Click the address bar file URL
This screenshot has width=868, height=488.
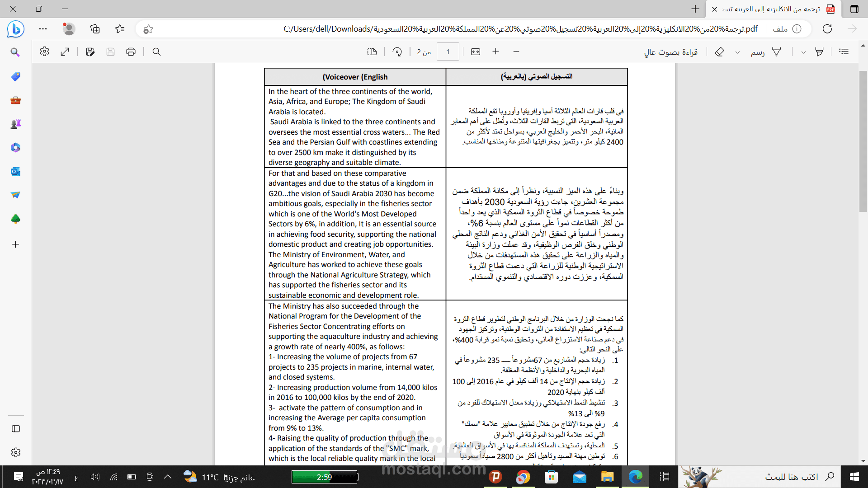point(520,29)
